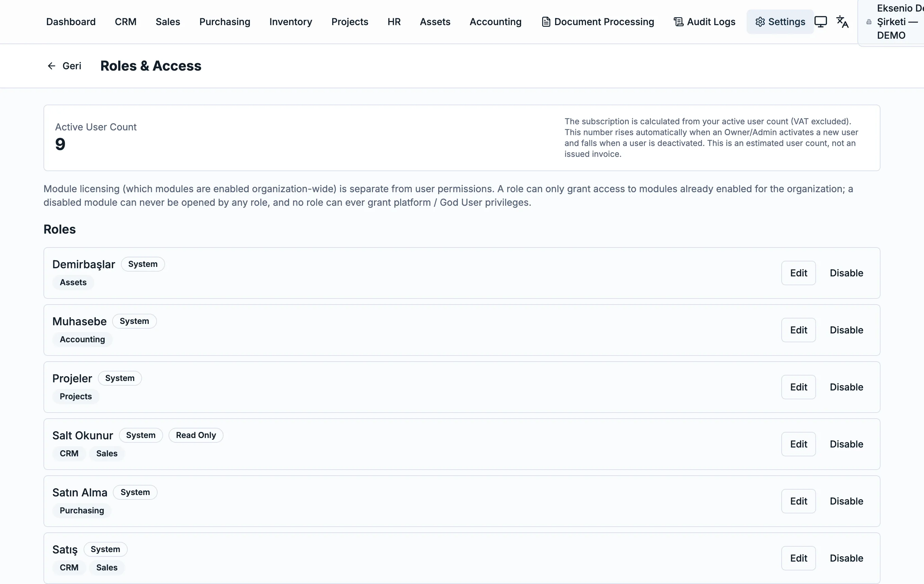Disable the Demirbaşlar role
The width and height of the screenshot is (924, 584).
[847, 273]
